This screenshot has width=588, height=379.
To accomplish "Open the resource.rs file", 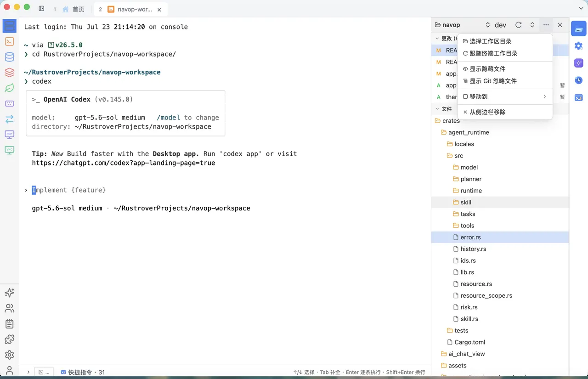I will click(x=500, y=284).
